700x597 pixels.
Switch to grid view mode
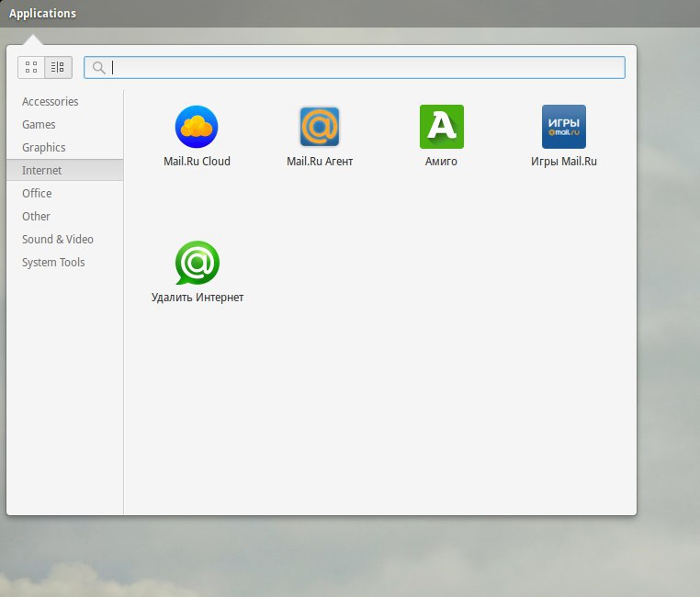31,67
